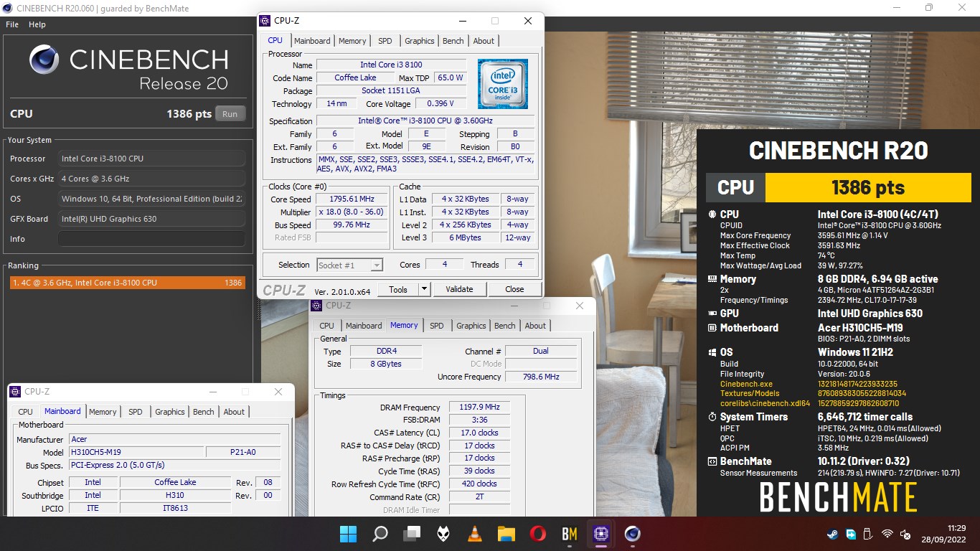The height and width of the screenshot is (551, 980).
Task: Click the Processor field in Cinebench
Action: [x=151, y=159]
